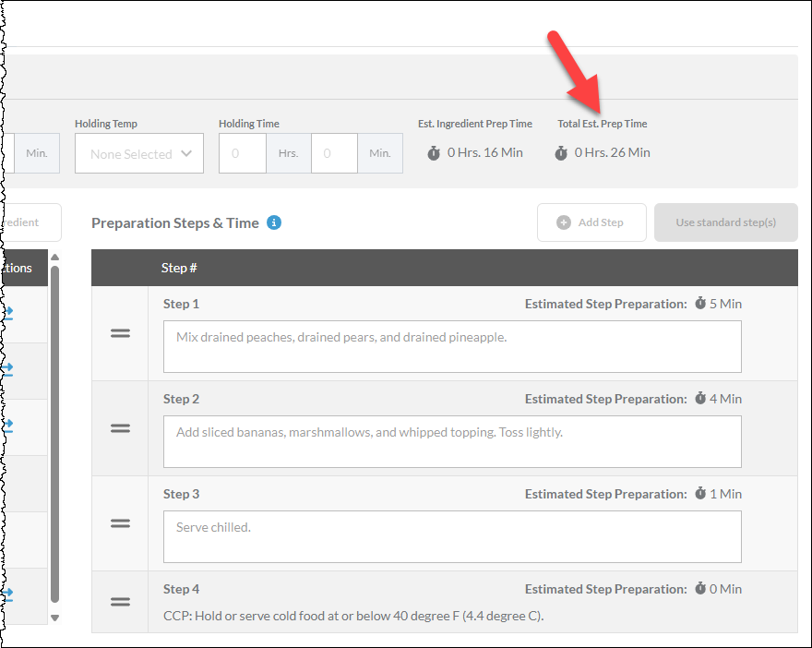Click Use standard step(s) button
The height and width of the screenshot is (648, 812).
coord(726,222)
